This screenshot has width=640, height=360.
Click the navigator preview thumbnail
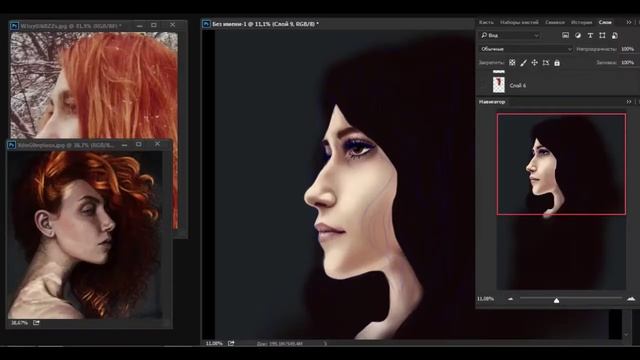point(561,202)
